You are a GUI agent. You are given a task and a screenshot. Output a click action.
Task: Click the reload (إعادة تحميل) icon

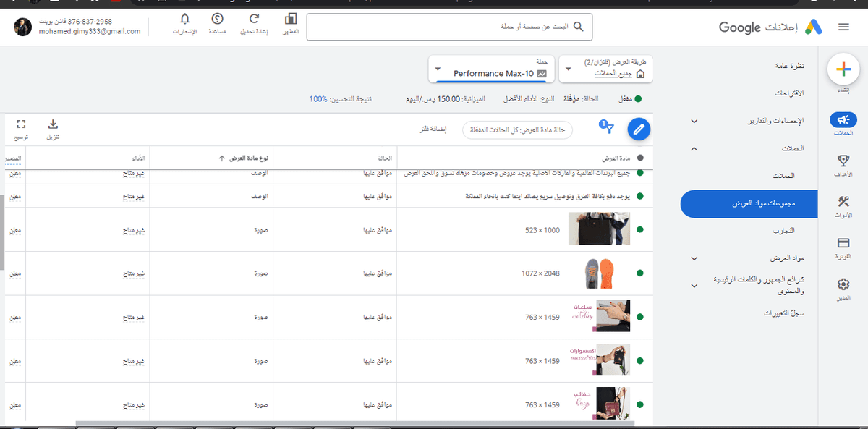[x=254, y=20]
